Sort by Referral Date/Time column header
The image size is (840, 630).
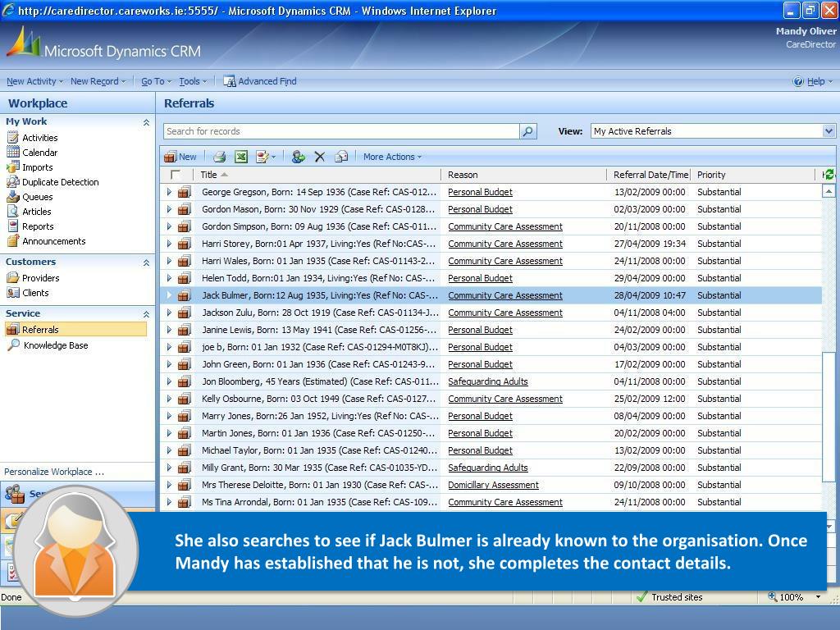pyautogui.click(x=651, y=175)
